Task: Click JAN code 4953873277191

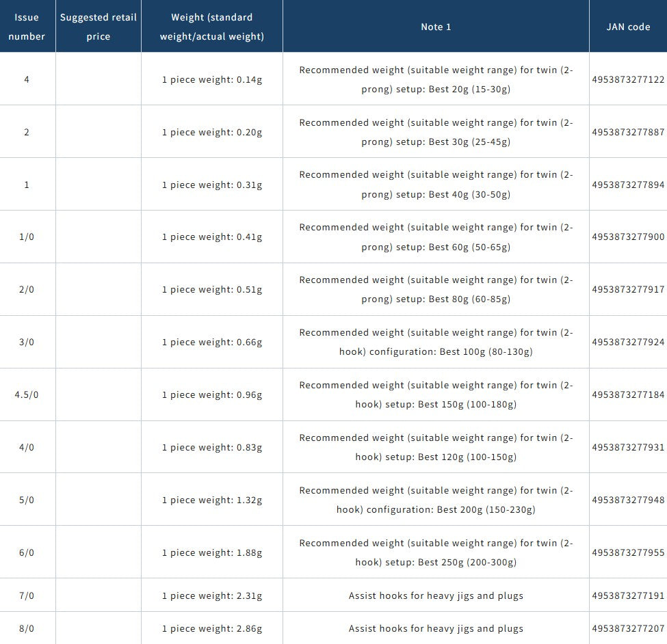Action: pos(628,596)
